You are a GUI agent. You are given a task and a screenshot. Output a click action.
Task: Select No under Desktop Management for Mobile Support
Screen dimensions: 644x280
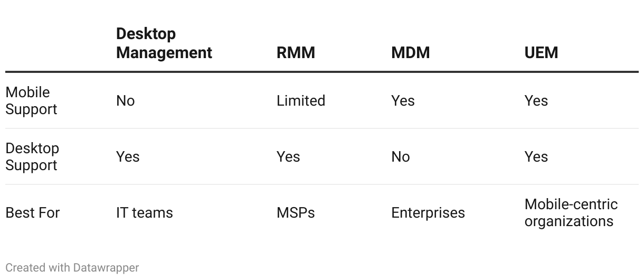126,100
